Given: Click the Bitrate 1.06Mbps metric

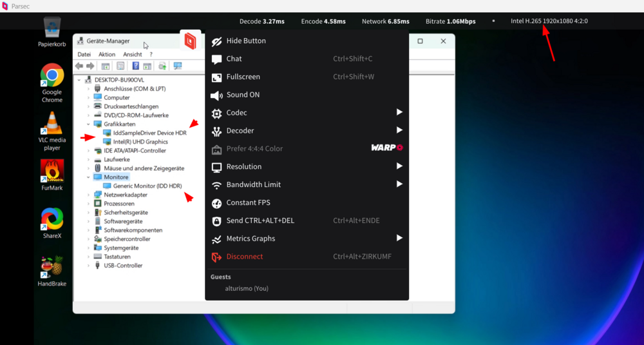Looking at the screenshot, I should click(x=451, y=21).
